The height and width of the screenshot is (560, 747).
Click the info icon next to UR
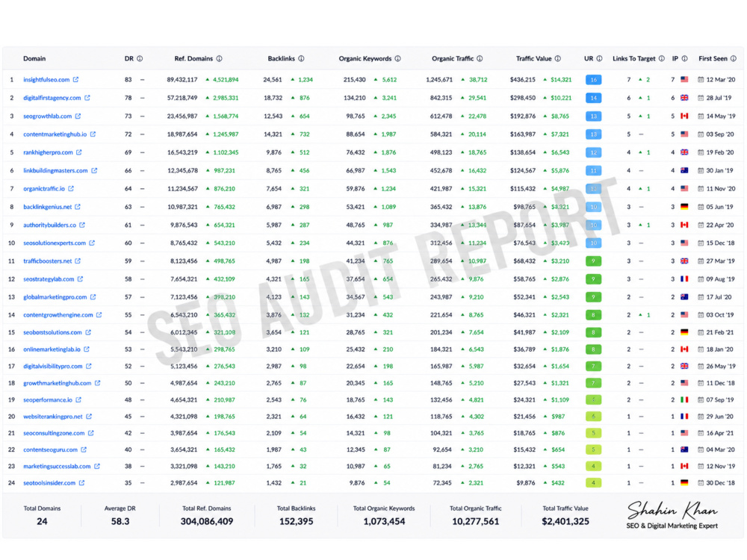click(599, 58)
